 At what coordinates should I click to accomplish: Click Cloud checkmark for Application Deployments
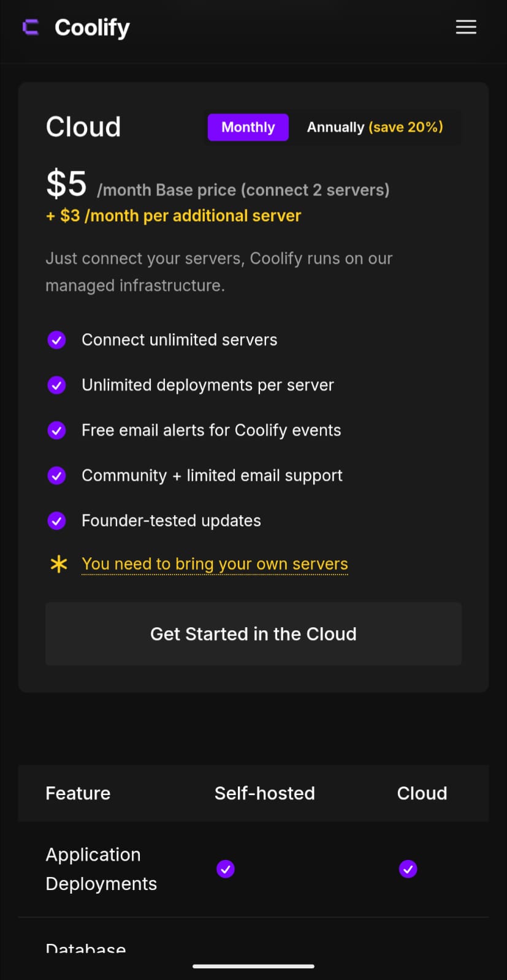(408, 869)
